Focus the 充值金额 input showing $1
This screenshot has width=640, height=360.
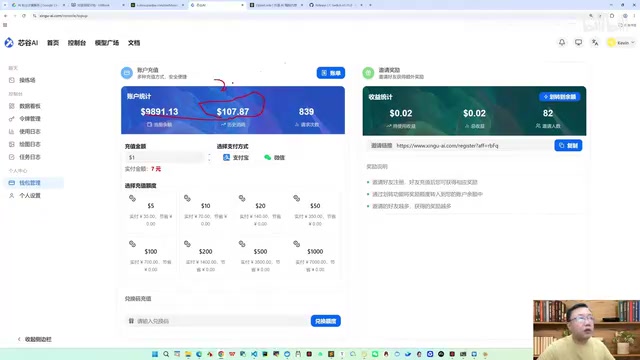164,157
